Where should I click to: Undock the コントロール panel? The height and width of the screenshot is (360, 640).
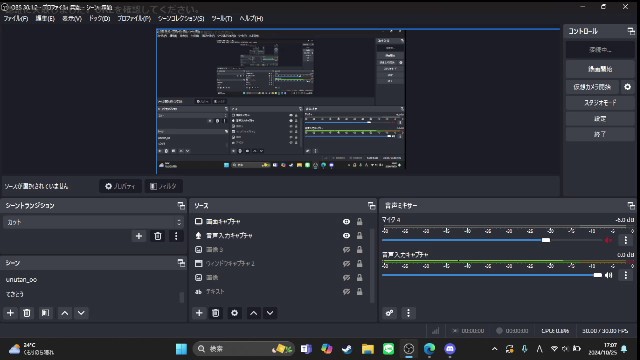631,31
